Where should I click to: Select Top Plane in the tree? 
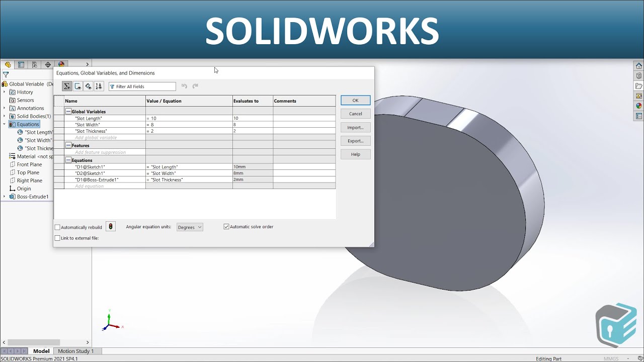click(28, 172)
